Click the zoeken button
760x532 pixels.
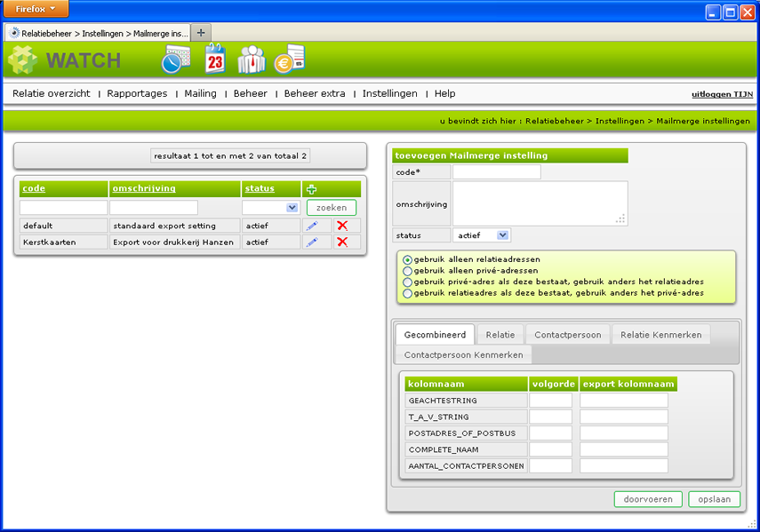tap(332, 208)
